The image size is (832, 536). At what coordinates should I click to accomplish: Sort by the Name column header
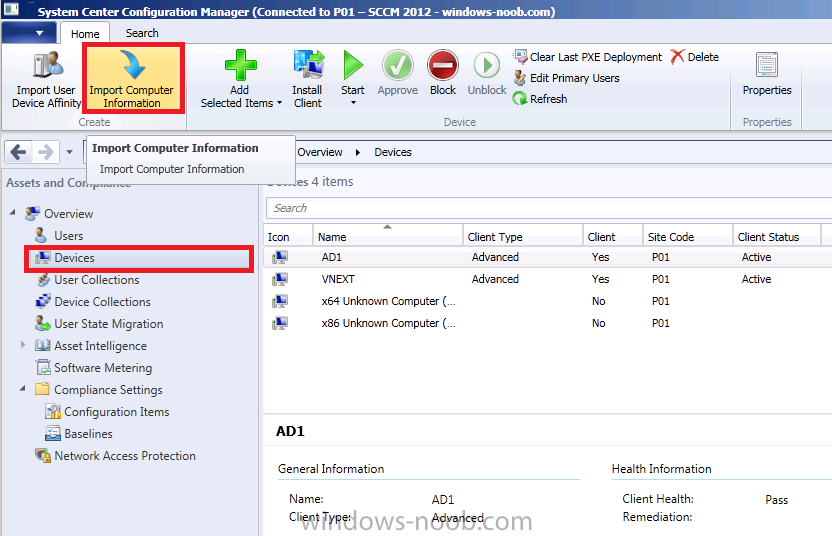click(388, 237)
